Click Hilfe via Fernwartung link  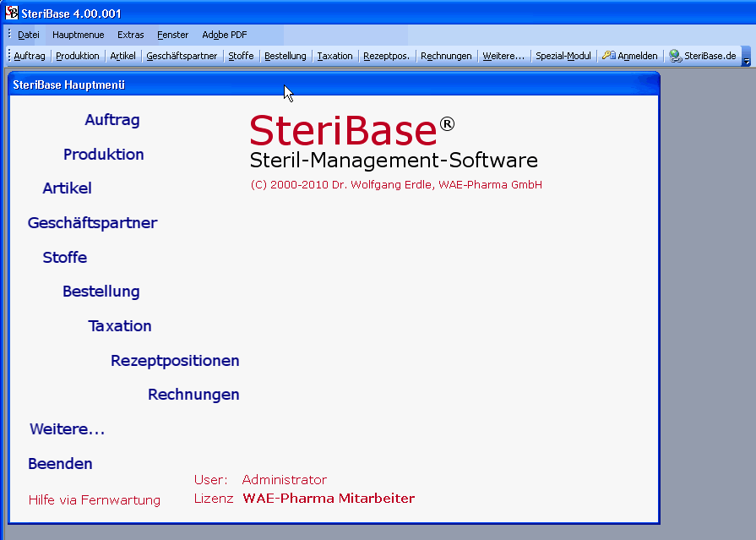click(x=95, y=500)
